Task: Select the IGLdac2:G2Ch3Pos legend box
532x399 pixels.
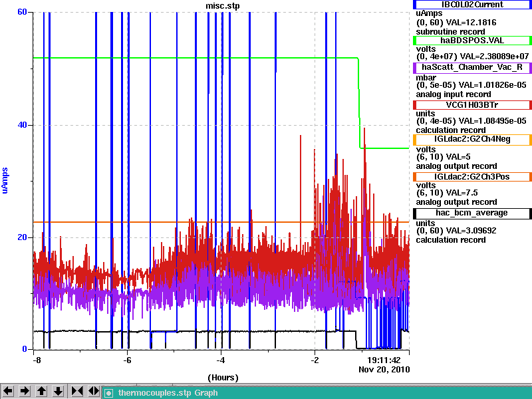Action: [472, 177]
